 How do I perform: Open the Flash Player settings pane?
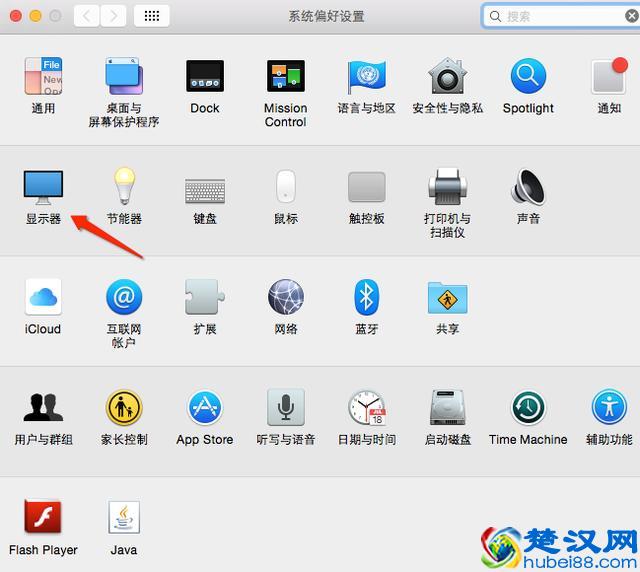click(x=43, y=518)
